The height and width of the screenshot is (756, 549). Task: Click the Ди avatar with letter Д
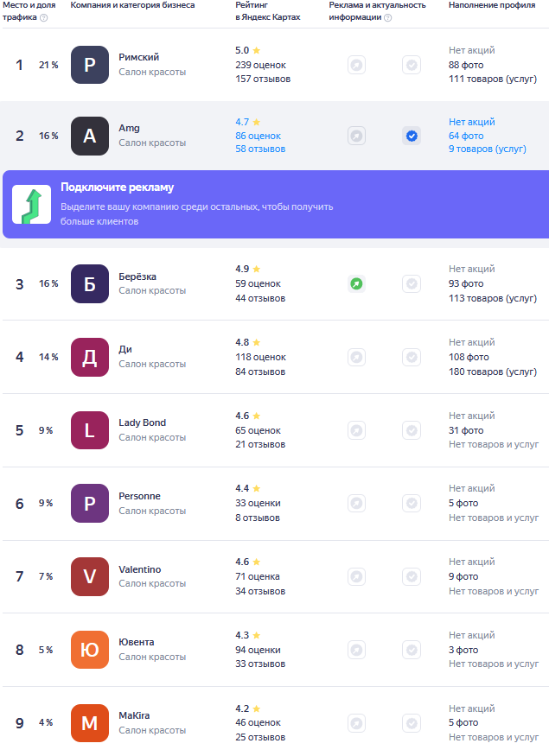[x=90, y=358]
